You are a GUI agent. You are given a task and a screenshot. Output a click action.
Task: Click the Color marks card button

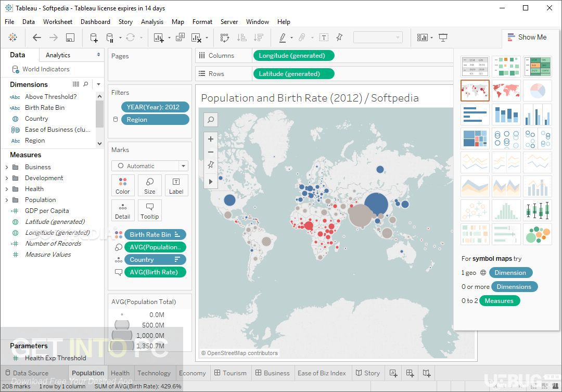(123, 185)
